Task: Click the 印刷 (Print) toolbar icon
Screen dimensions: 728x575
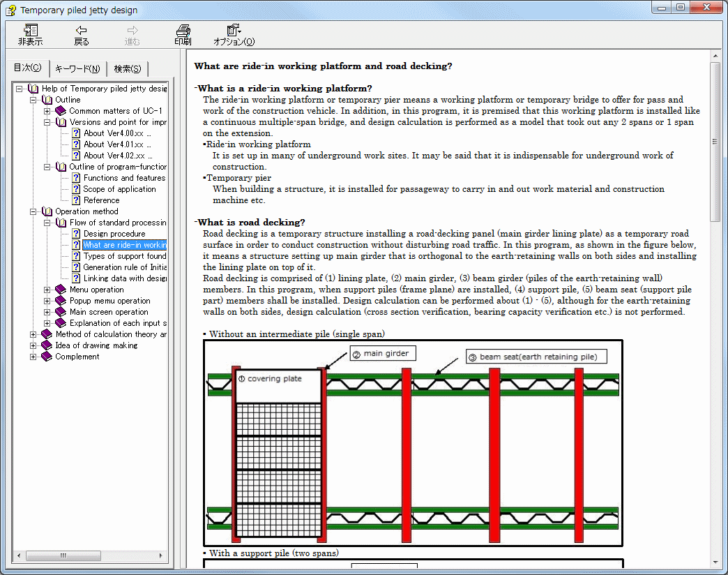Action: [x=183, y=35]
